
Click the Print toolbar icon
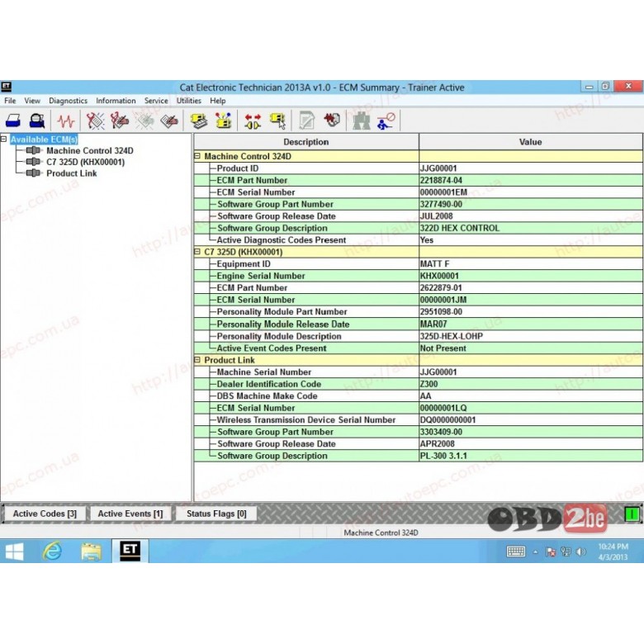click(13, 121)
